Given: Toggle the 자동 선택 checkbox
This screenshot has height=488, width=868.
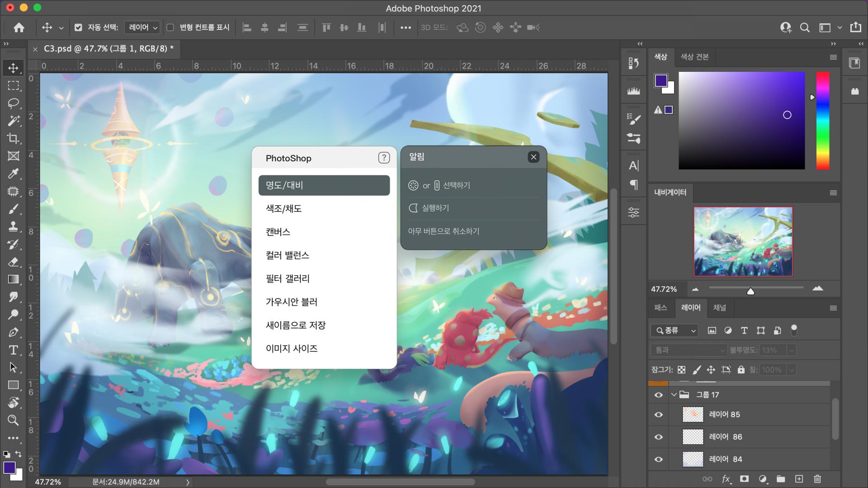Looking at the screenshot, I should pos(78,28).
